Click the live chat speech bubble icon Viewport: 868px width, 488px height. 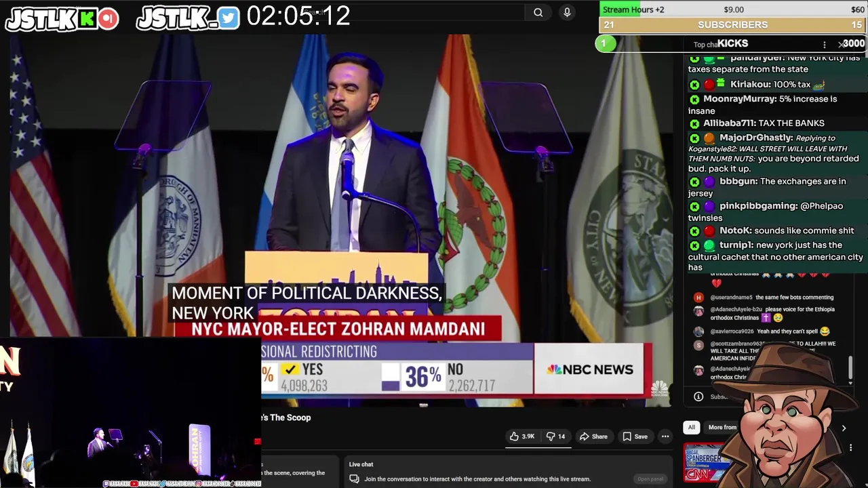tap(354, 479)
